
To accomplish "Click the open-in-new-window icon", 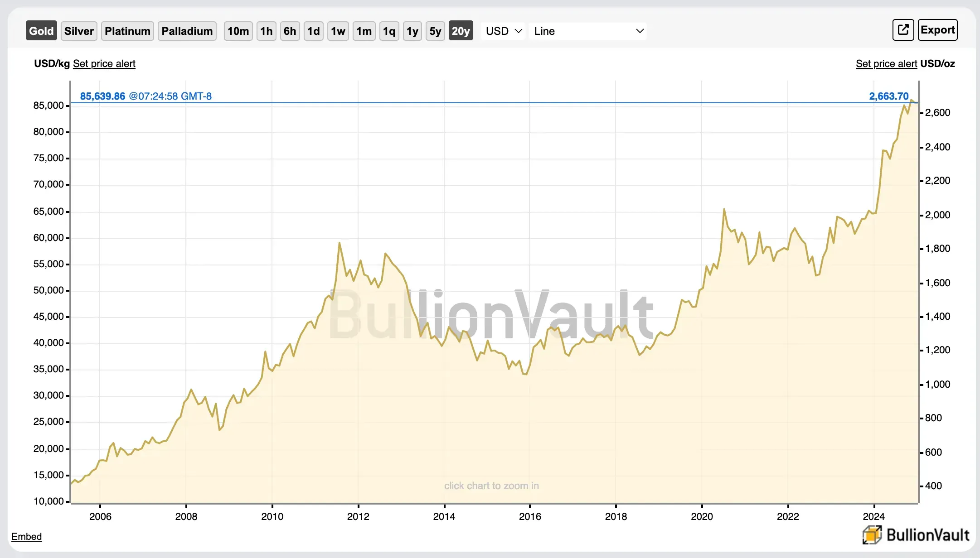I will pos(903,30).
